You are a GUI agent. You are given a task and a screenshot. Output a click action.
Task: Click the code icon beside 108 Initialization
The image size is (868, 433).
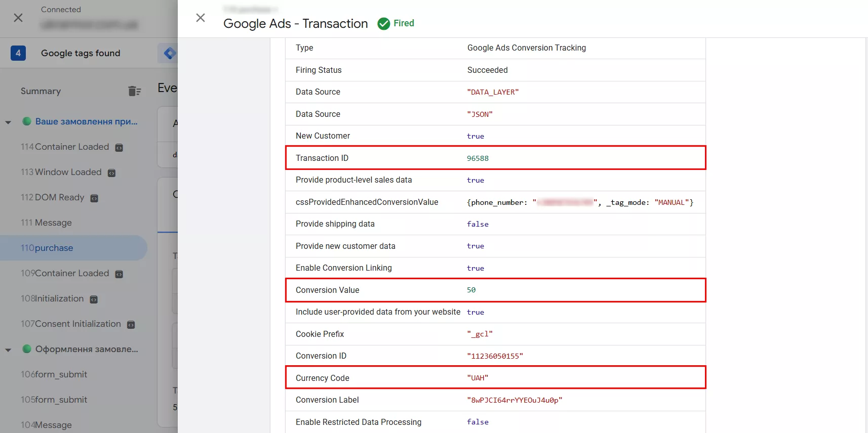click(x=94, y=299)
